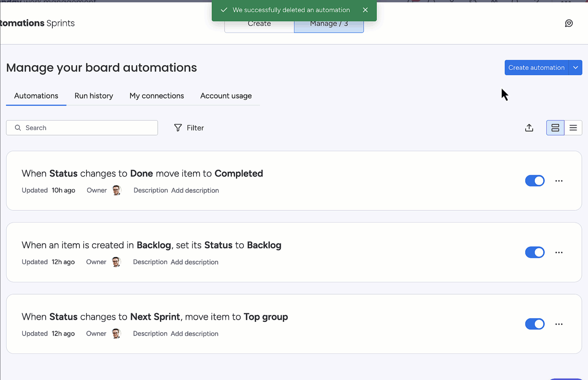Image resolution: width=588 pixels, height=380 pixels.
Task: Expand the Create automation dropdown arrow
Action: [x=575, y=68]
